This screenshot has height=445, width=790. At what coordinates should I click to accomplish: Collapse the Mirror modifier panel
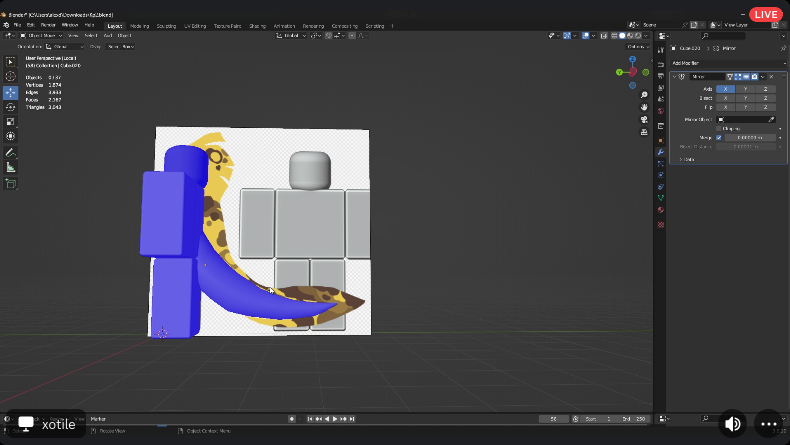pyautogui.click(x=674, y=77)
